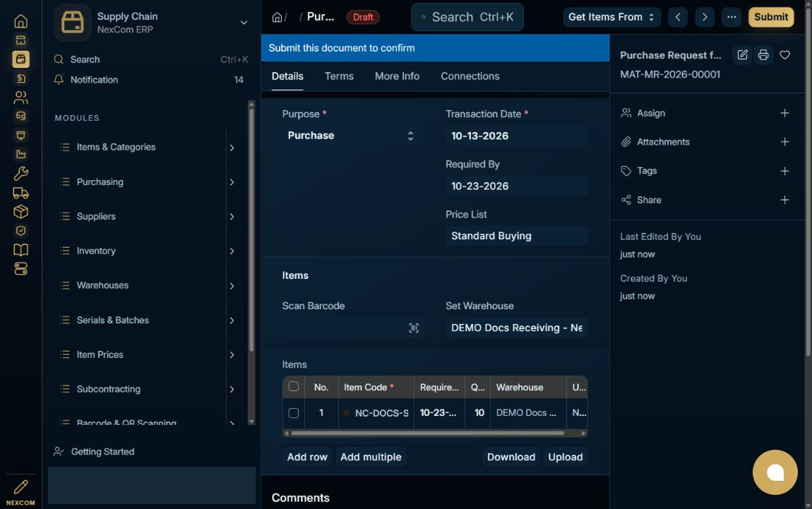Expand the Inventory module
The image size is (812, 509).
coord(232,251)
